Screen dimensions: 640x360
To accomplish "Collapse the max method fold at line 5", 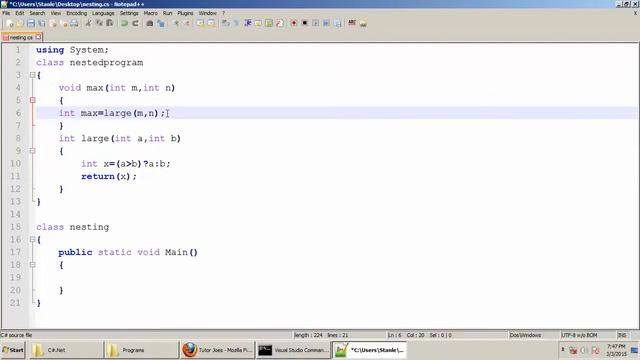I will 33,100.
